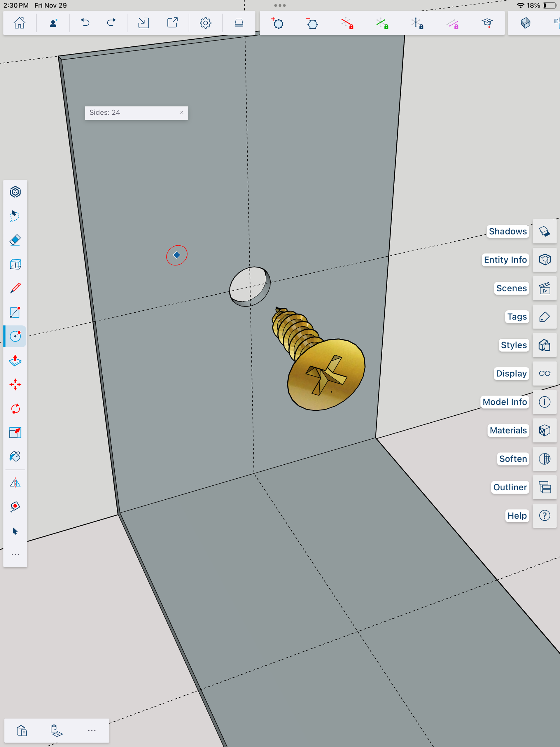Open the top-center three-dot multitasking menu
560x747 pixels.
(x=280, y=6)
